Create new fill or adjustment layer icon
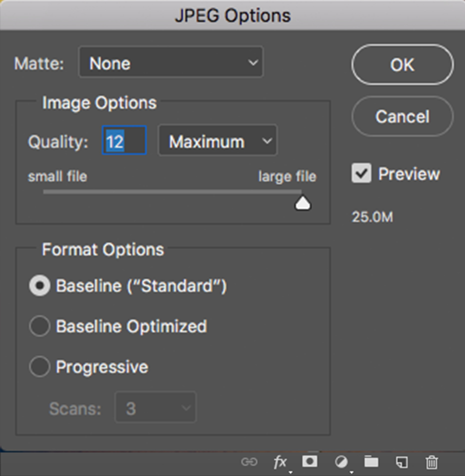The width and height of the screenshot is (465, 476). (x=341, y=461)
